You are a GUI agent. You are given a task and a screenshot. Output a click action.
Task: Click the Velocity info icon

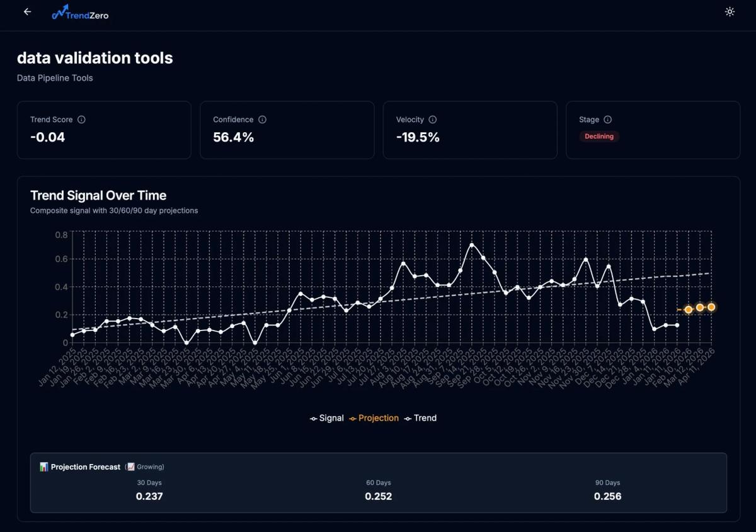[433, 120]
